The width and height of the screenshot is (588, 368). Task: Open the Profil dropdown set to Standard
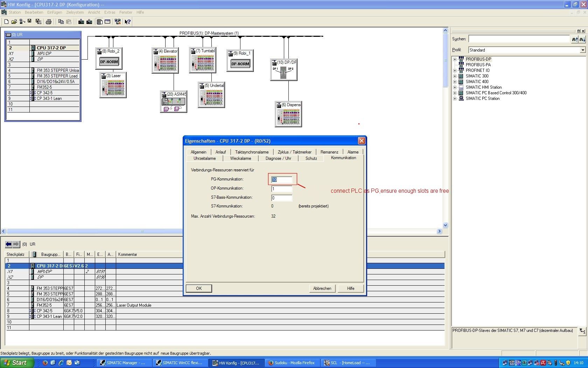click(582, 50)
